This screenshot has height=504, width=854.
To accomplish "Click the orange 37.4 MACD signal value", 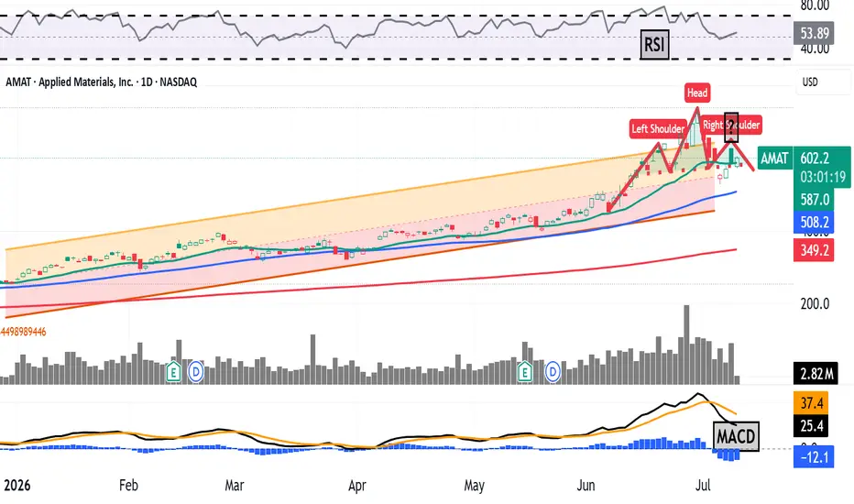I will click(x=811, y=402).
